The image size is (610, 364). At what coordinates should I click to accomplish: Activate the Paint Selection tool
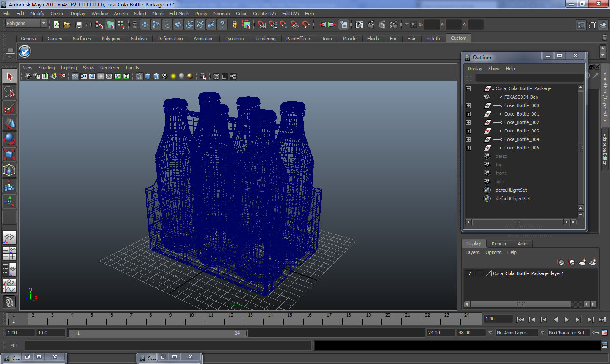9,108
